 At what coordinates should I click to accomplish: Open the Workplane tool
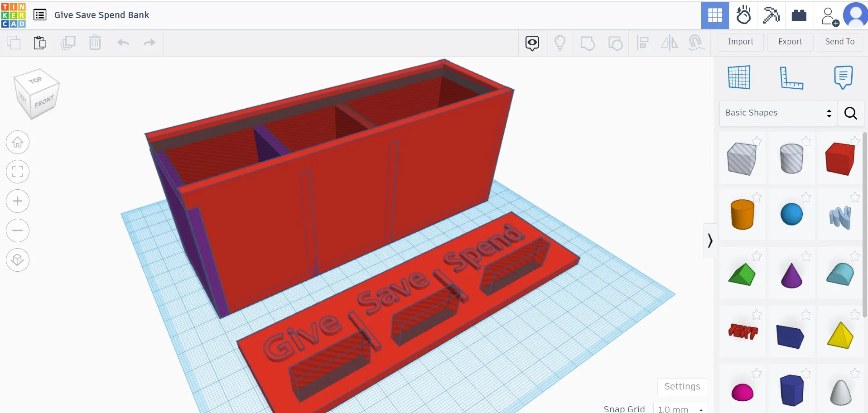click(x=739, y=77)
